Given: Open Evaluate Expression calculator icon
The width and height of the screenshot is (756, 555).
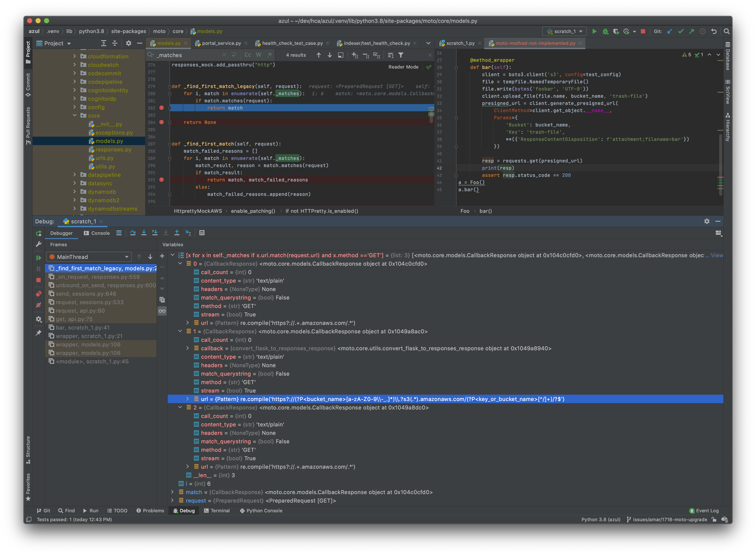Looking at the screenshot, I should [x=202, y=233].
